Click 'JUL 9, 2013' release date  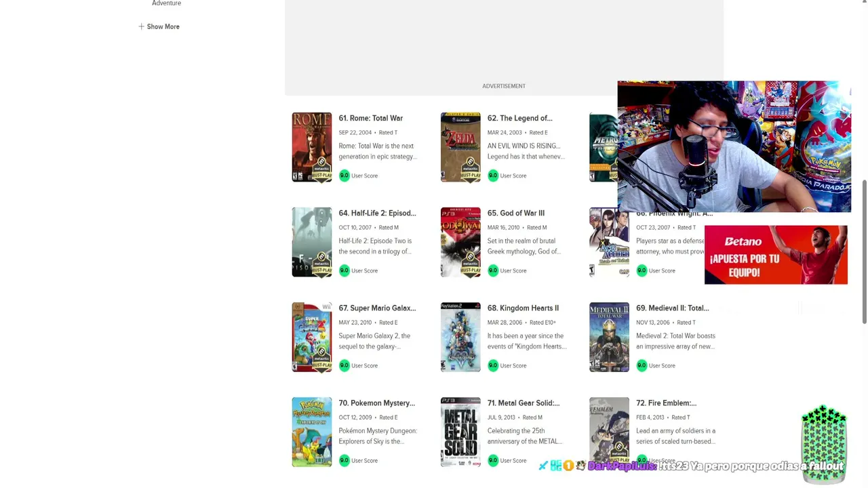pos(501,417)
